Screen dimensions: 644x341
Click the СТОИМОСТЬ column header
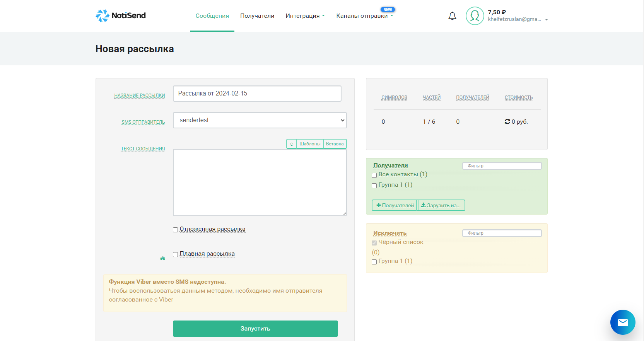tap(519, 97)
